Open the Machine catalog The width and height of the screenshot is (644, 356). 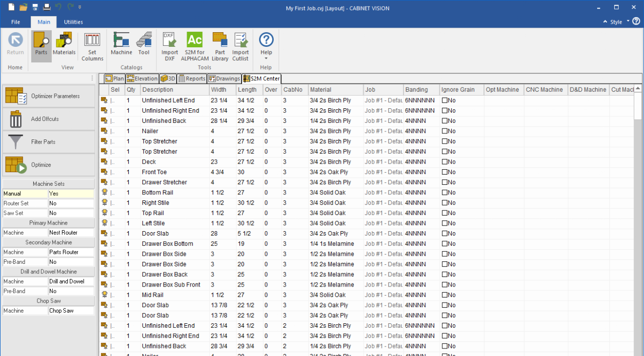click(121, 44)
